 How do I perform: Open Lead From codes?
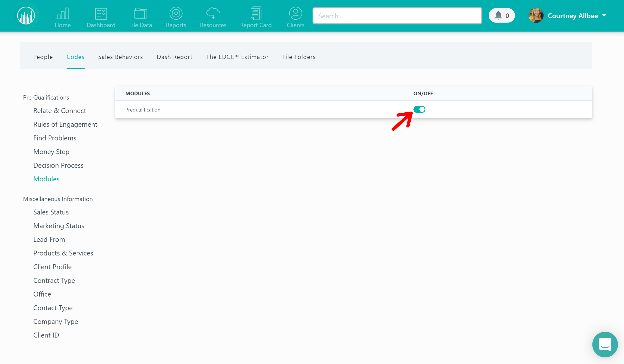point(49,239)
